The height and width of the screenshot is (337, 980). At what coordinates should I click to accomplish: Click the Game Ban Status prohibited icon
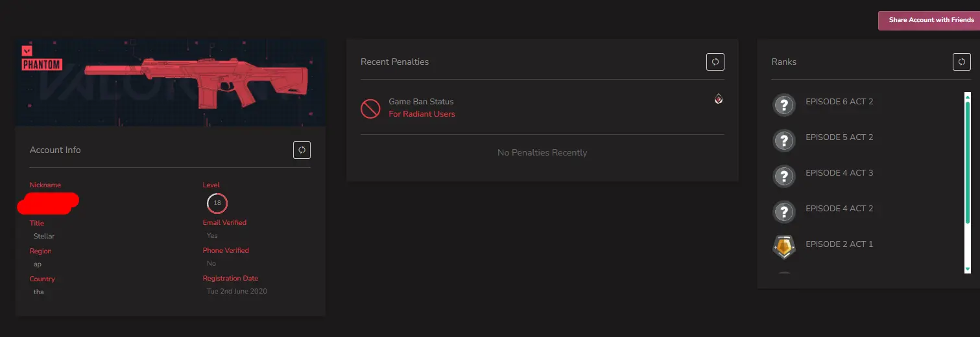tap(370, 108)
